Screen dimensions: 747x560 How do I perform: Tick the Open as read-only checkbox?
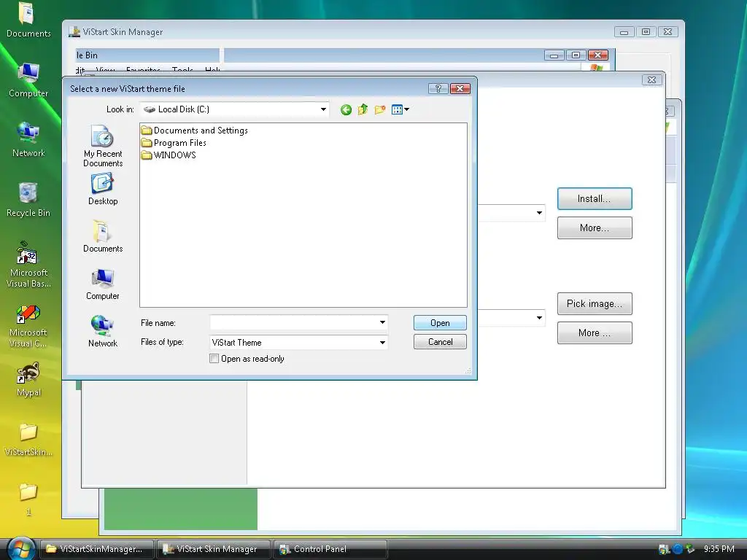[214, 359]
